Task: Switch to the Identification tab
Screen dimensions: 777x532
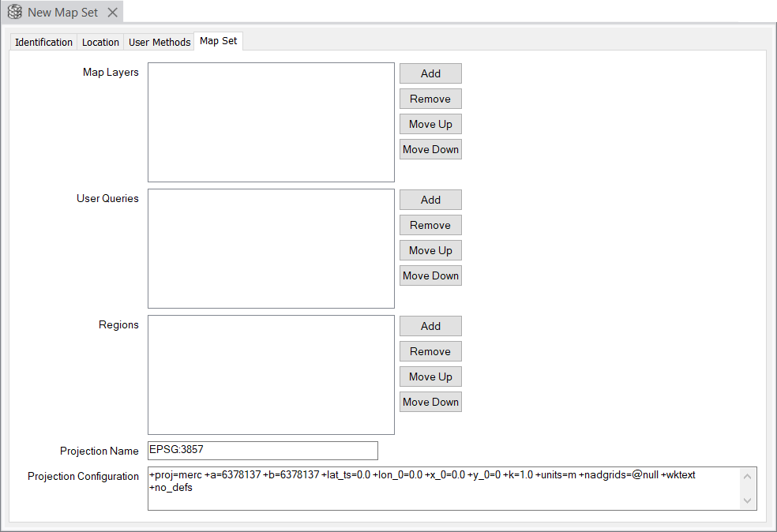Action: 43,42
